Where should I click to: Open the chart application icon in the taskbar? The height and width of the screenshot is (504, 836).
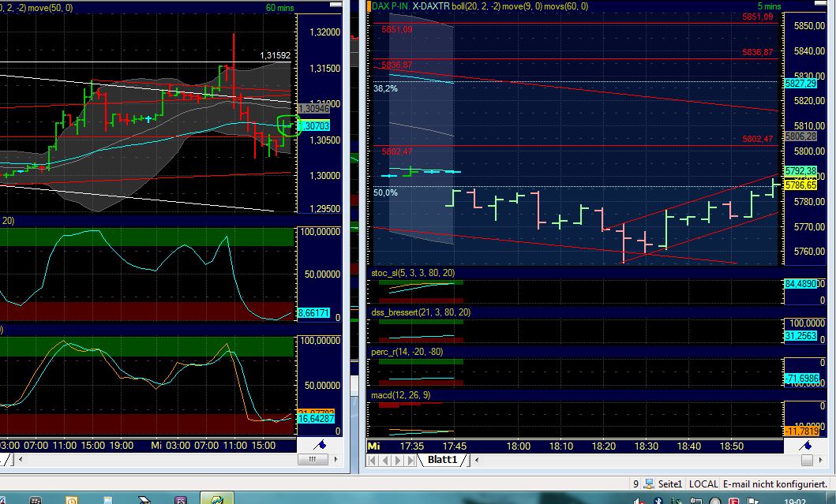pos(216,499)
